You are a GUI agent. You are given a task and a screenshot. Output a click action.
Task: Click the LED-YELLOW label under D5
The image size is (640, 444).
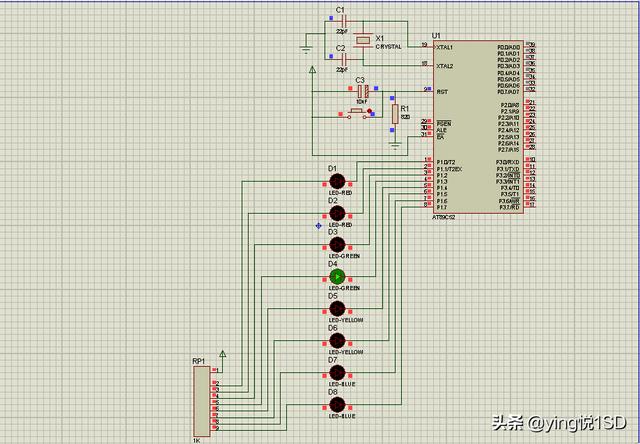click(x=346, y=320)
